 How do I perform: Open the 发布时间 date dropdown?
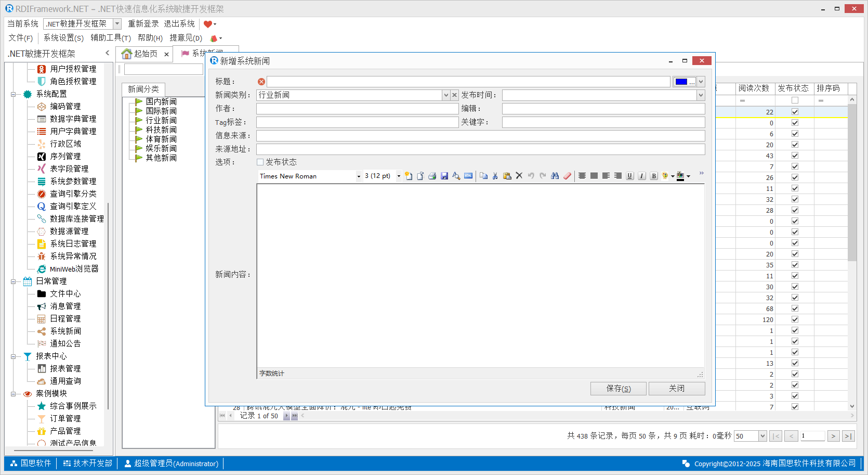click(x=701, y=95)
